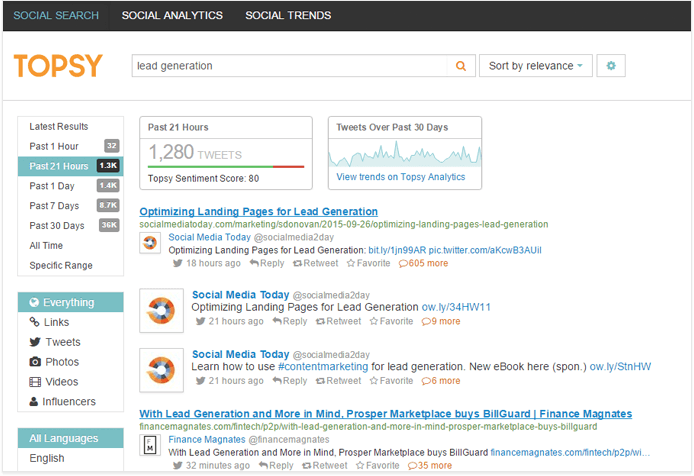Click the sentiment score bar
694x476 pixels.
click(x=226, y=167)
